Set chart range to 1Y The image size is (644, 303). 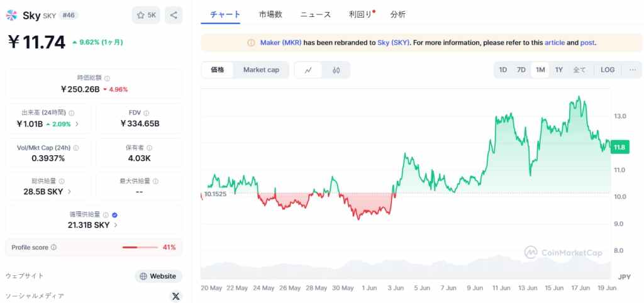558,70
